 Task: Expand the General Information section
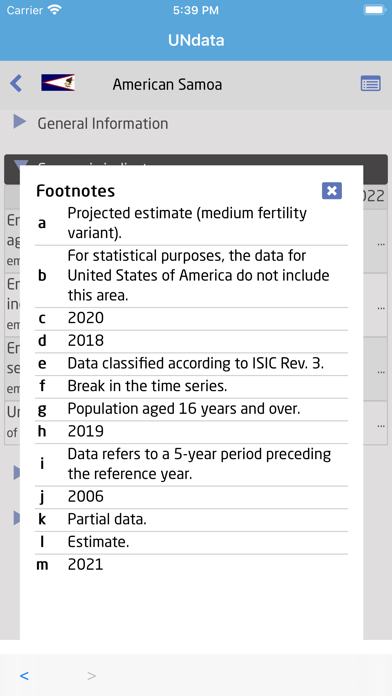[x=20, y=121]
